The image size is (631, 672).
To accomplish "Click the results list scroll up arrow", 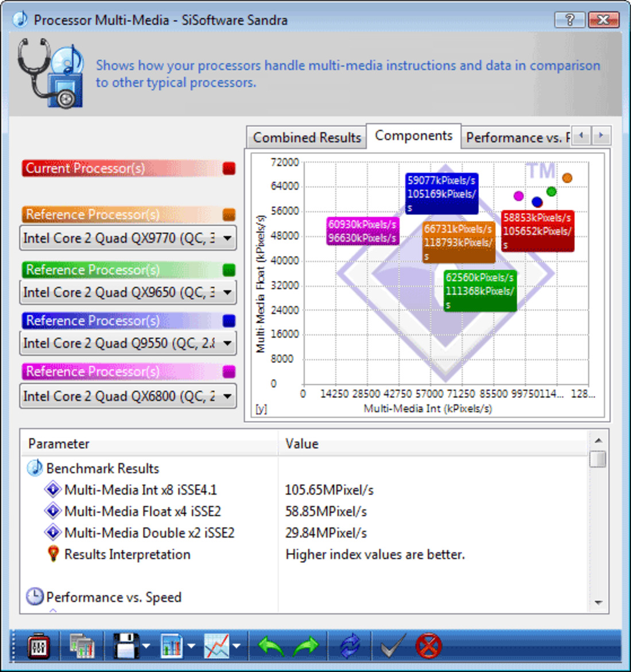I will [x=598, y=440].
